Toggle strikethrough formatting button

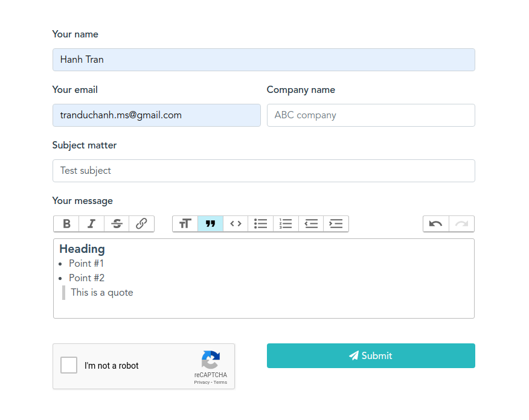click(117, 224)
